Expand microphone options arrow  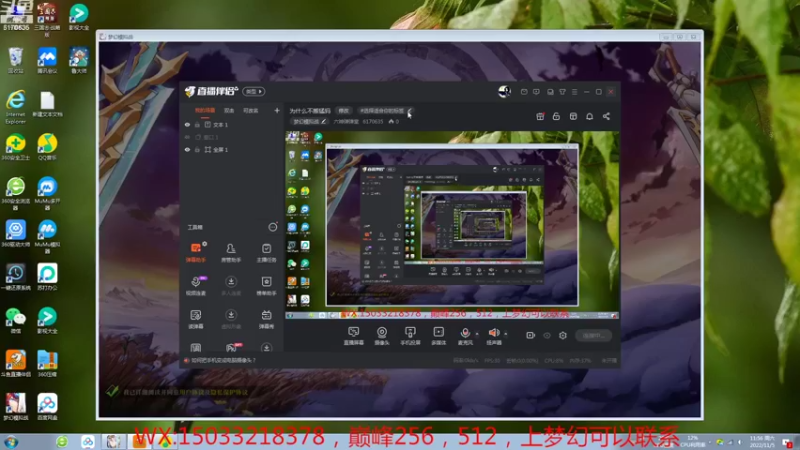[x=477, y=334]
